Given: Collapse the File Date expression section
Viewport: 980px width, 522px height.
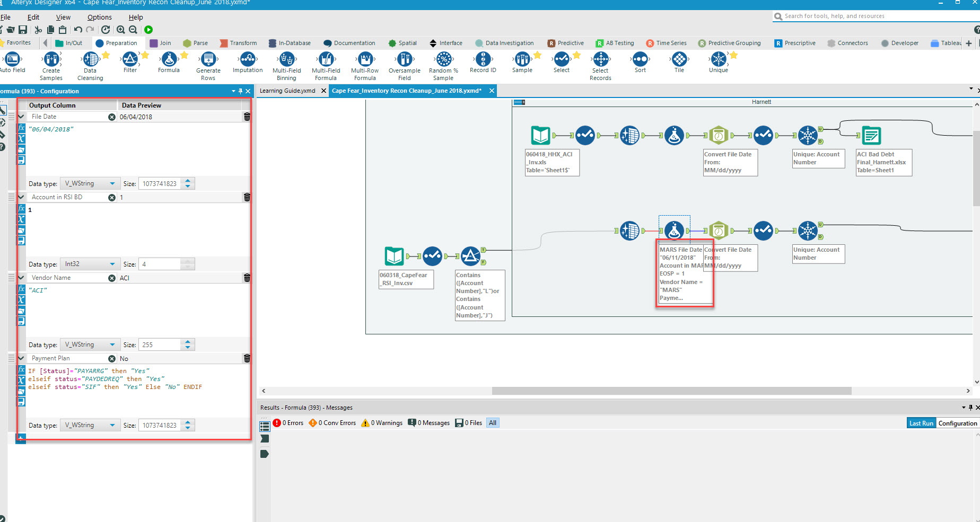Looking at the screenshot, I should (20, 116).
